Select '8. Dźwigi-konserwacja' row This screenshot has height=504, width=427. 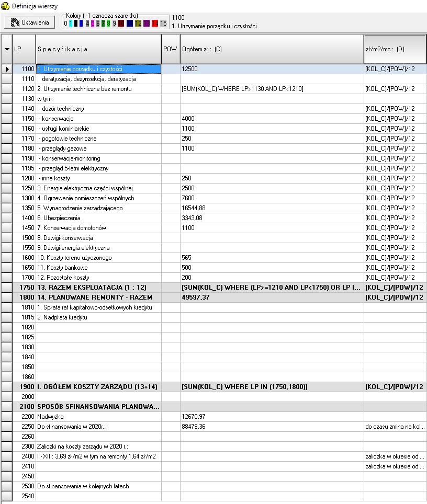point(98,238)
